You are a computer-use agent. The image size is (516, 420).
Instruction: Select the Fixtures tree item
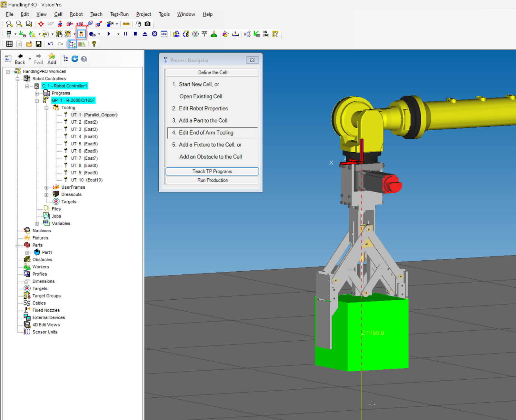[40, 238]
